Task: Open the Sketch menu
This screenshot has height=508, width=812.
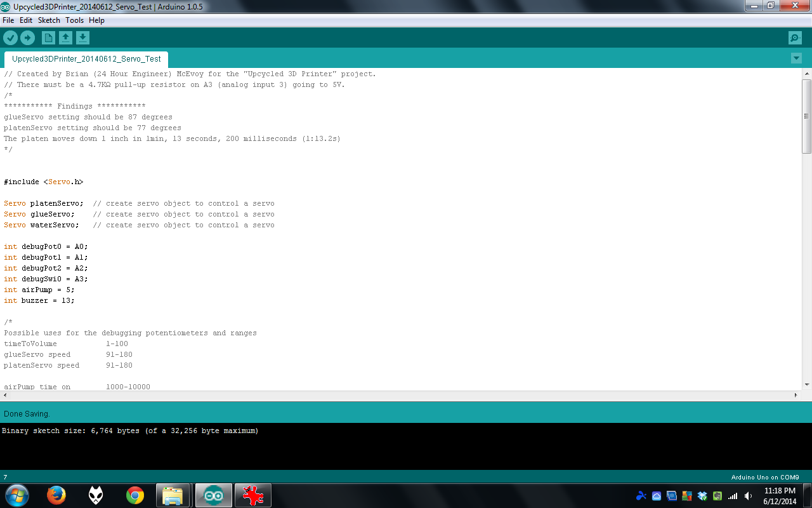Action: coord(49,20)
